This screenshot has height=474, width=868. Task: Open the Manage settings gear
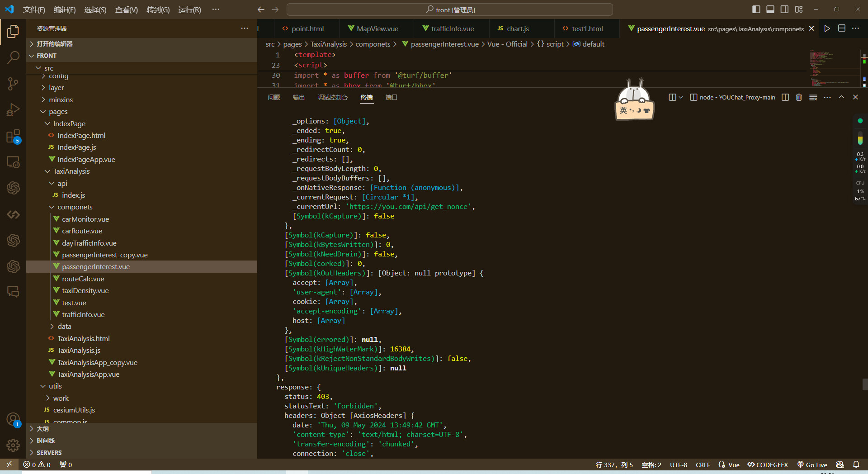(13, 446)
